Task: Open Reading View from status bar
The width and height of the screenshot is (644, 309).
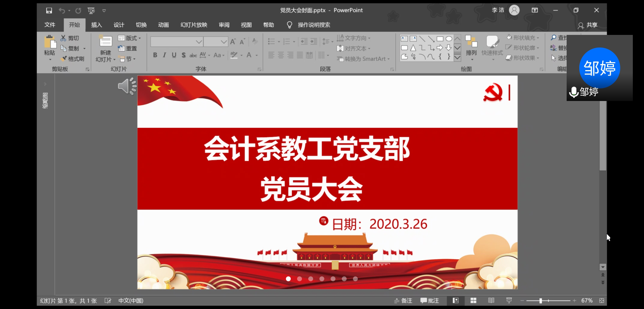Action: [x=491, y=300]
